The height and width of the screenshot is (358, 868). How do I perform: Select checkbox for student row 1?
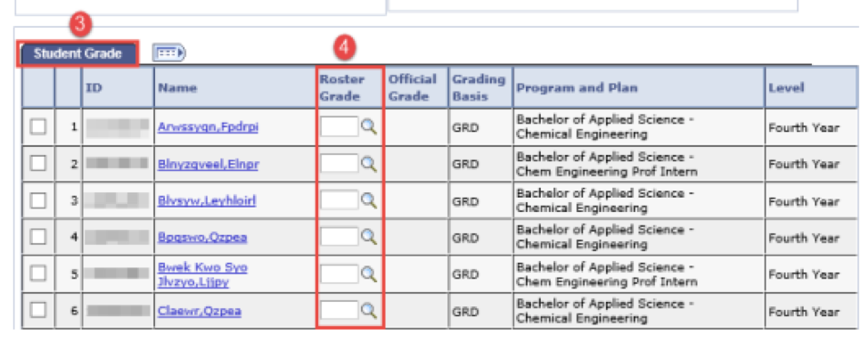pyautogui.click(x=38, y=127)
